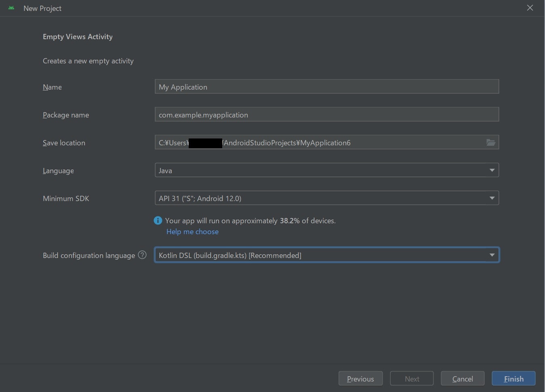Click the Android logo icon in title bar
Image resolution: width=545 pixels, height=392 pixels.
click(x=11, y=8)
